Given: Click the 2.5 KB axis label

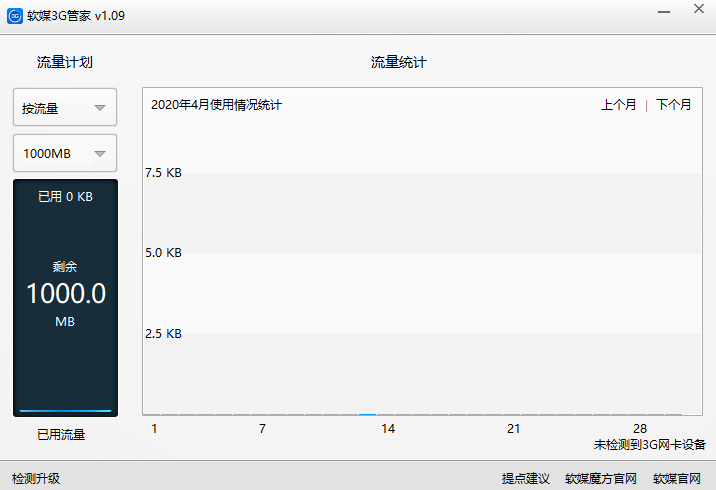Looking at the screenshot, I should (163, 333).
